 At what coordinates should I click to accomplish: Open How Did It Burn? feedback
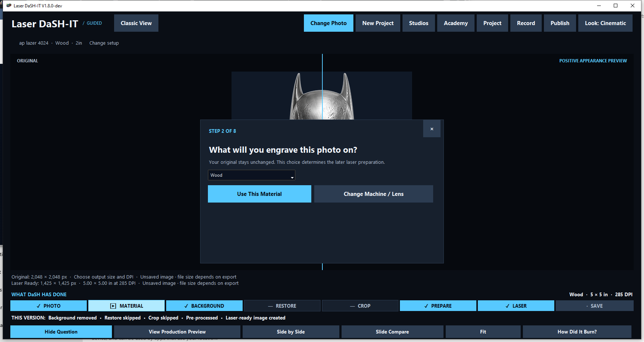[x=577, y=331]
